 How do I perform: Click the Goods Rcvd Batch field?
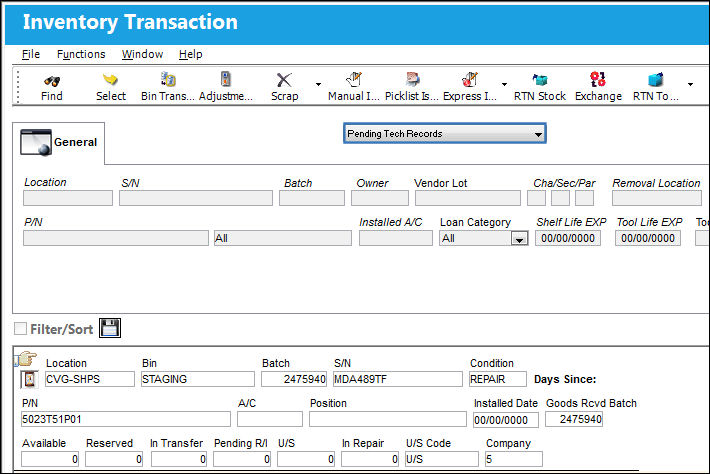pyautogui.click(x=574, y=419)
